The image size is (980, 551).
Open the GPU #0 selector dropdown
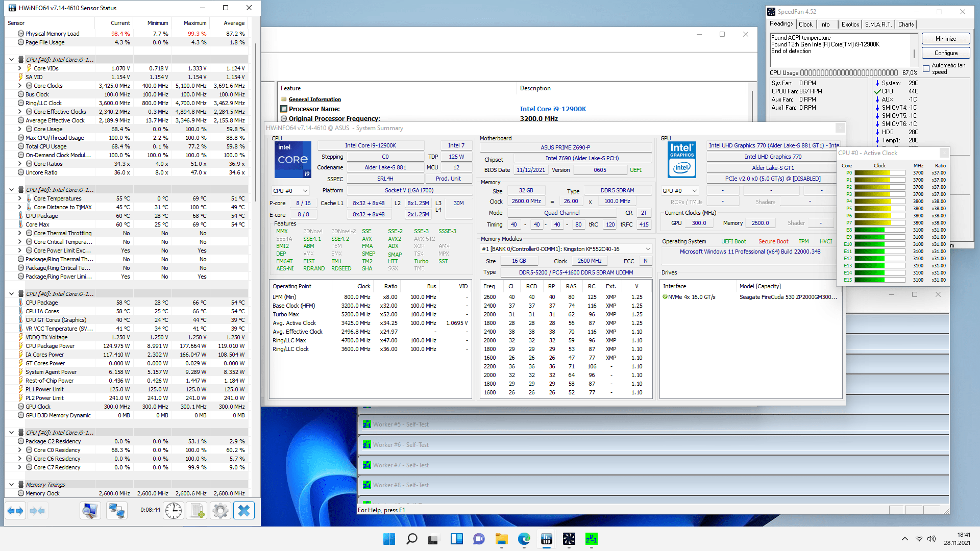679,191
